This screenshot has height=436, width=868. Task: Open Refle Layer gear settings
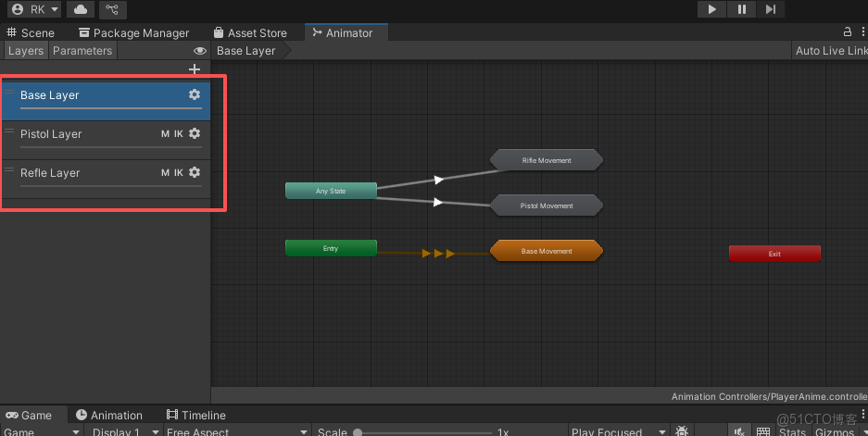(x=195, y=172)
